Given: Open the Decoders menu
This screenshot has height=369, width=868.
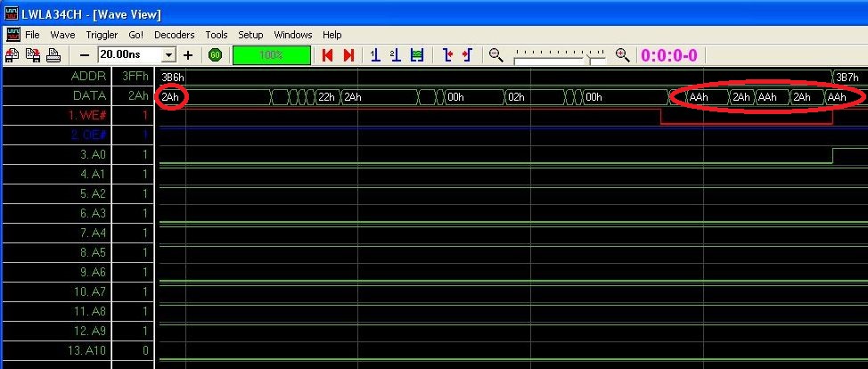Looking at the screenshot, I should tap(174, 35).
